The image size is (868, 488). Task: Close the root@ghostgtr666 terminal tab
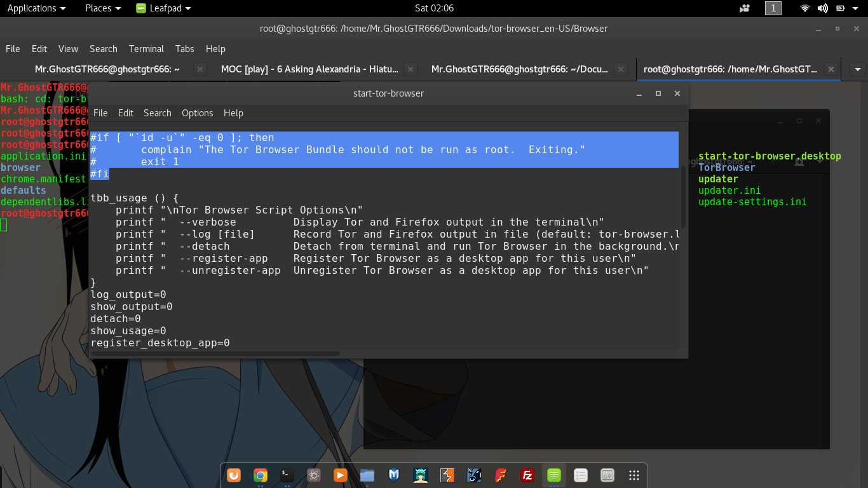[830, 69]
